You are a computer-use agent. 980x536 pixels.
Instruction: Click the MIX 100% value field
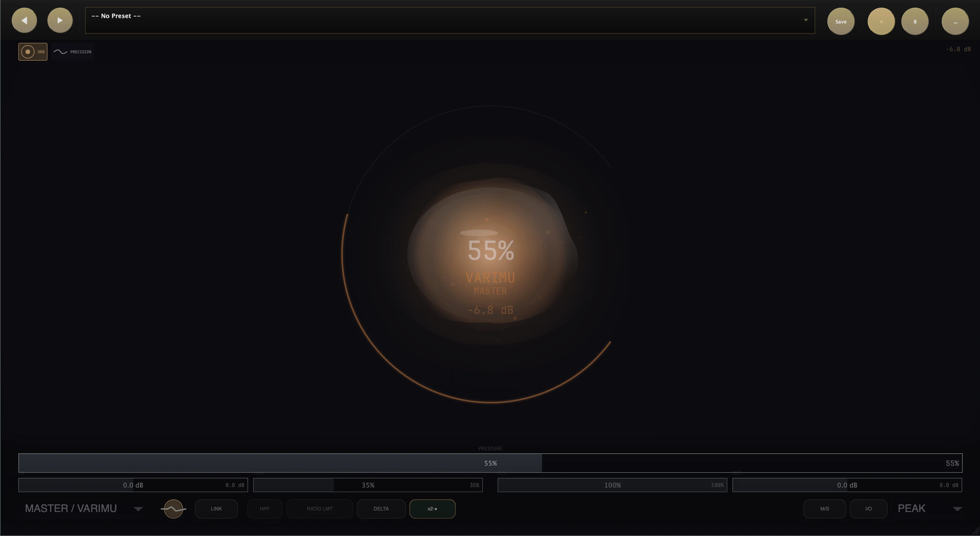[x=612, y=485]
